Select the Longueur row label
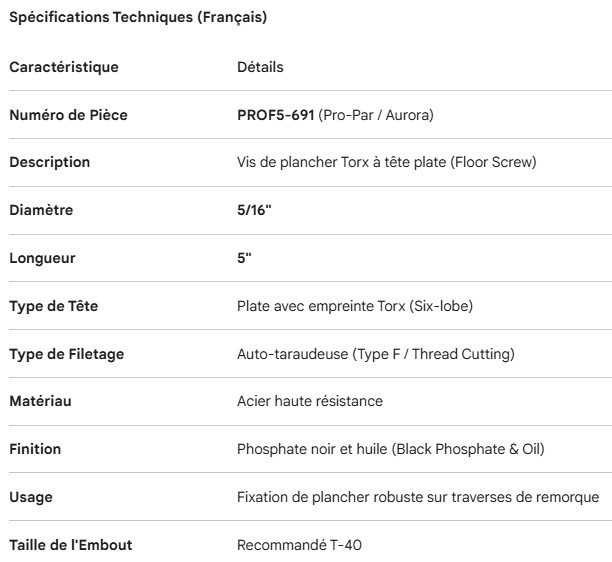Viewport: 612px width, 562px height. [42, 258]
